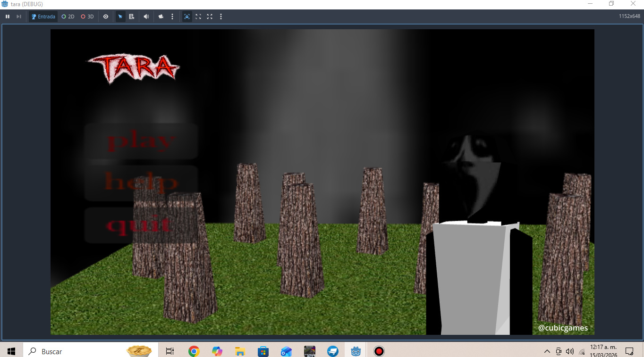
Task: Make the game workspace fullscreen
Action: (210, 17)
